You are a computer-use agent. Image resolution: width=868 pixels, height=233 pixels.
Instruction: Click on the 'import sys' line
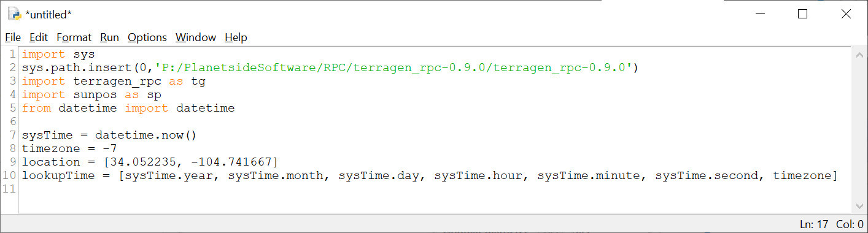click(58, 54)
